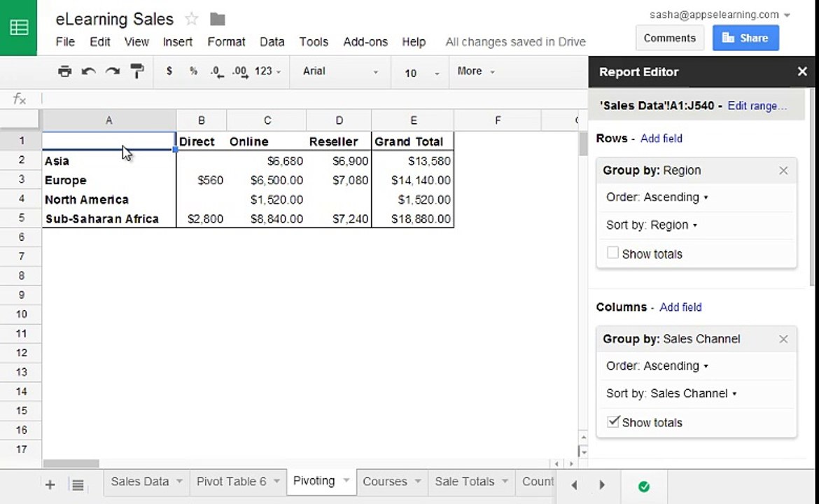Move document with the folder icon
Viewport: 819px width, 504px height.
tap(217, 20)
